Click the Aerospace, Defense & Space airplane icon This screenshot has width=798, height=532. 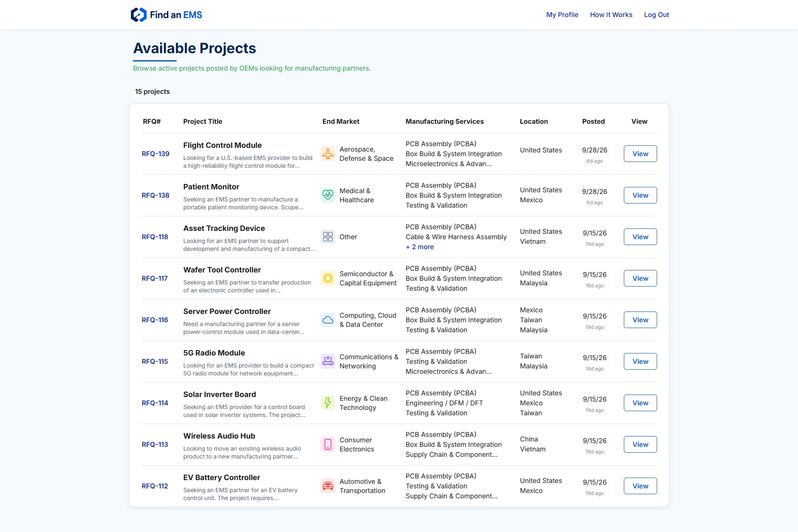328,154
